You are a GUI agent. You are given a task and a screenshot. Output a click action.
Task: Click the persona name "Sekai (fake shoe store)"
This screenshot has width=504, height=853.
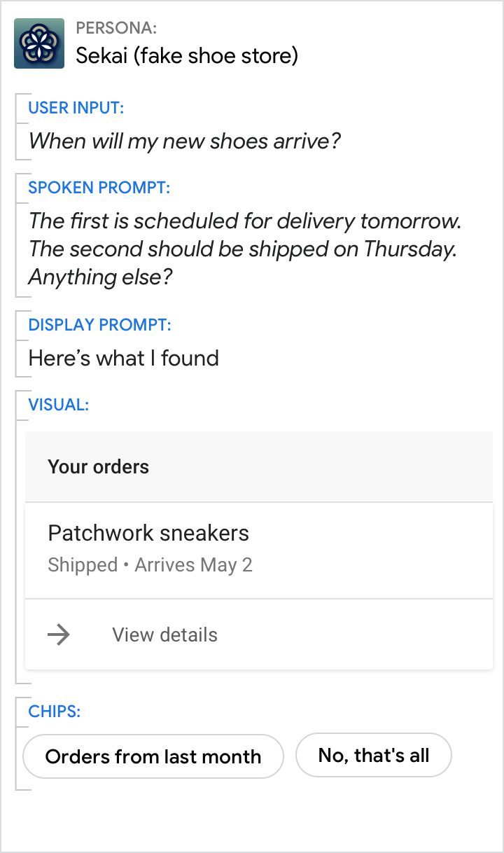(x=187, y=55)
